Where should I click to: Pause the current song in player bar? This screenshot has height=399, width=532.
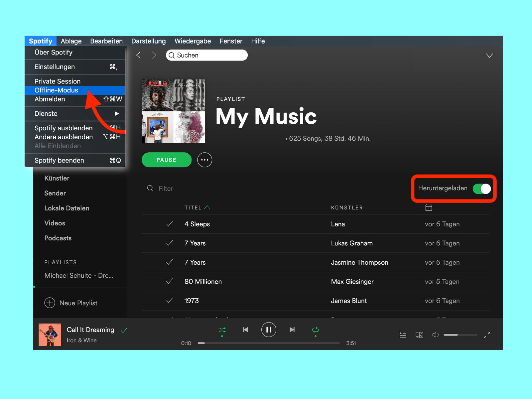269,330
